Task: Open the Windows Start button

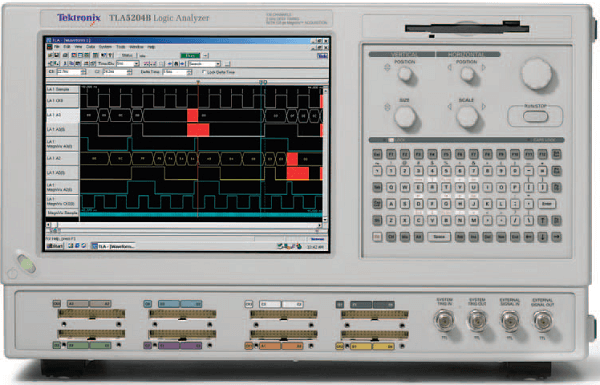Action: 55,246
